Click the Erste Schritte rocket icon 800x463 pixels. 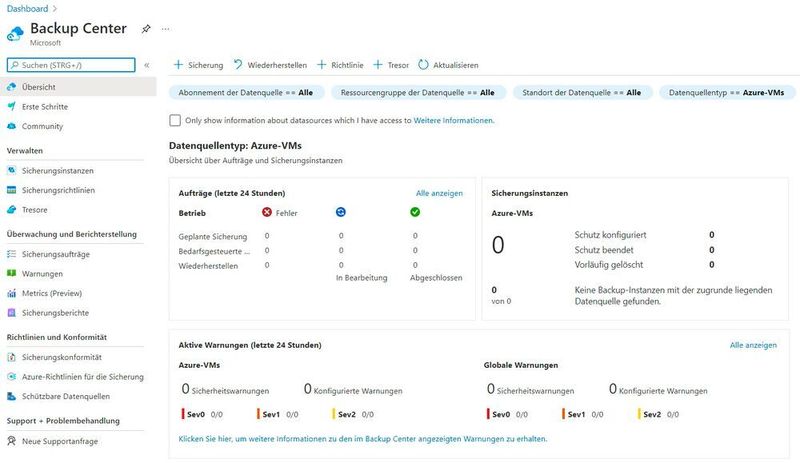coord(11,106)
